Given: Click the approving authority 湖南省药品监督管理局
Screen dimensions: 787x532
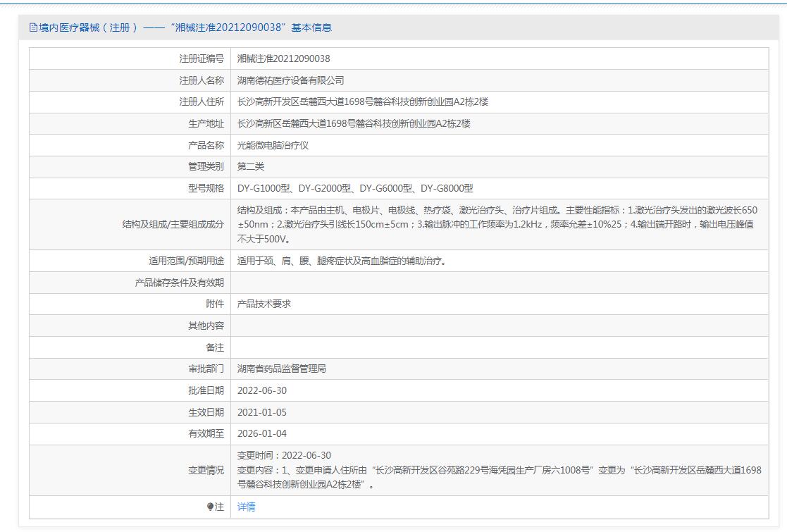Looking at the screenshot, I should pyautogui.click(x=282, y=369).
